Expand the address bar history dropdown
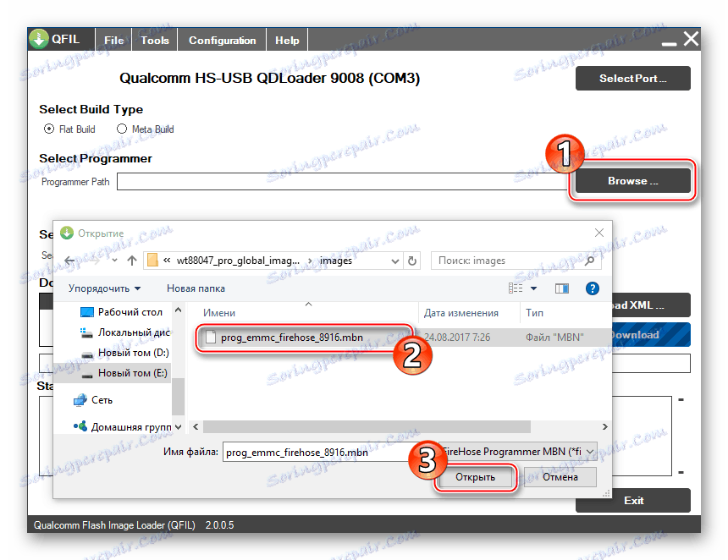Screen dimensions: 728x560 click(394, 261)
